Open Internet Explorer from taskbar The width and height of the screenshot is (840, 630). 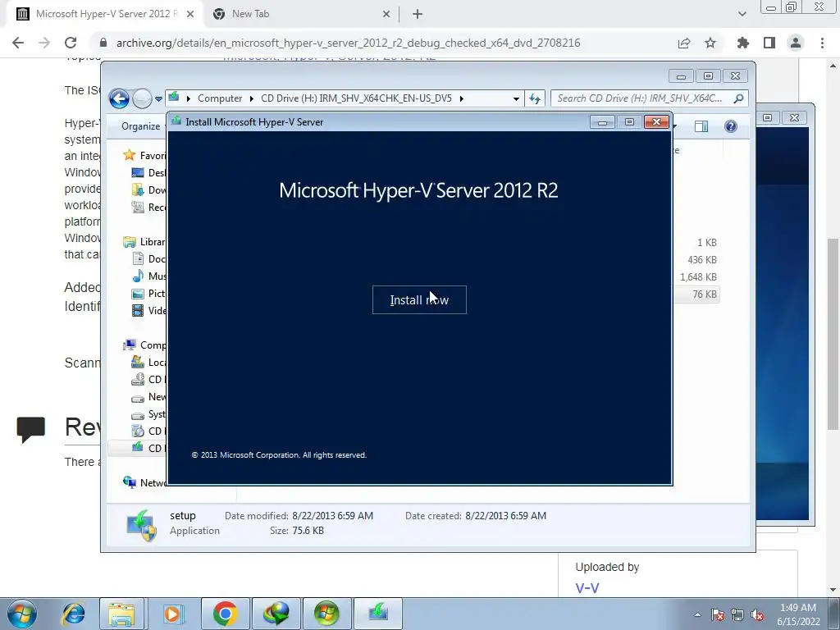73,614
